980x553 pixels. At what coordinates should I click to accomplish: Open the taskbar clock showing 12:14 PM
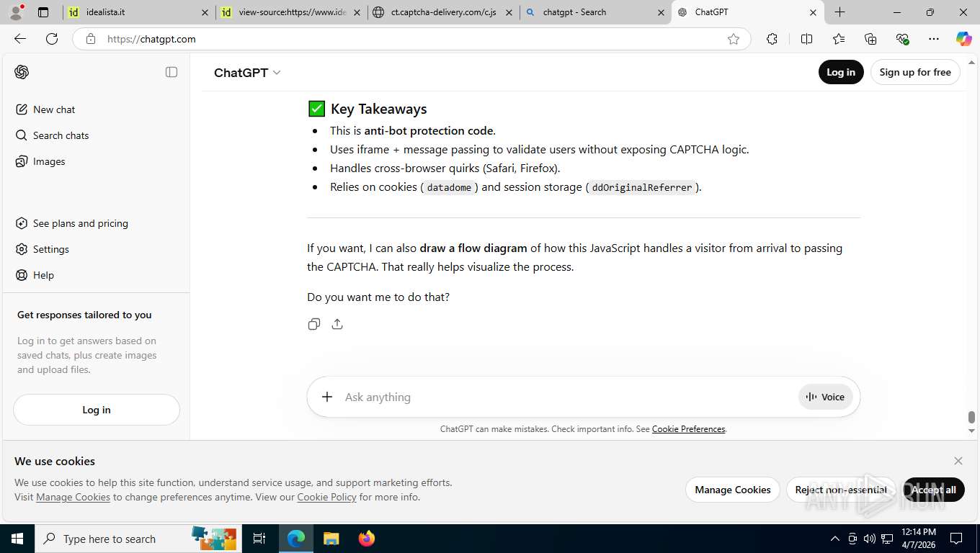pos(919,539)
